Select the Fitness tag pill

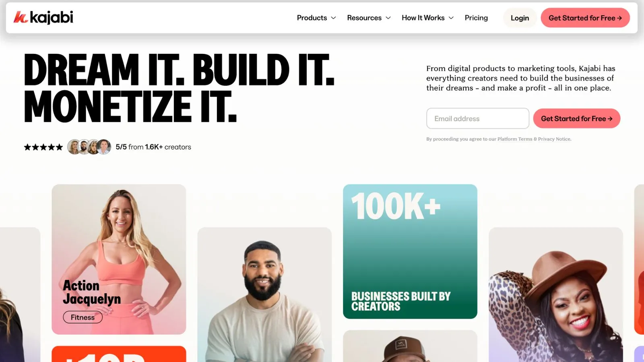tap(83, 317)
